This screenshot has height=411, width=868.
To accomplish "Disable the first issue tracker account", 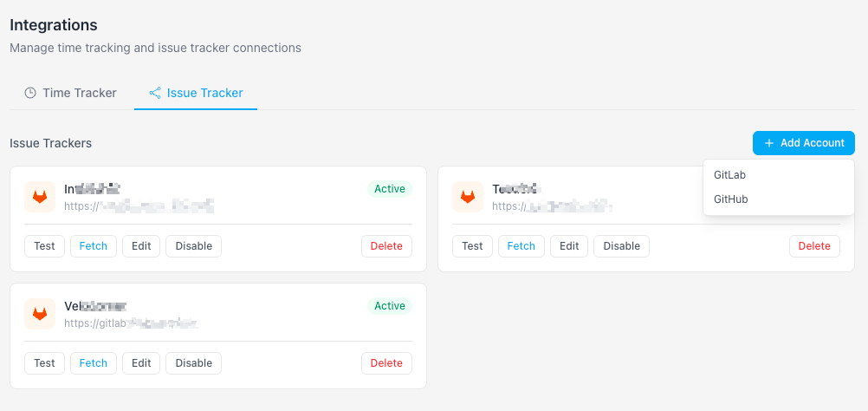I will click(x=194, y=246).
